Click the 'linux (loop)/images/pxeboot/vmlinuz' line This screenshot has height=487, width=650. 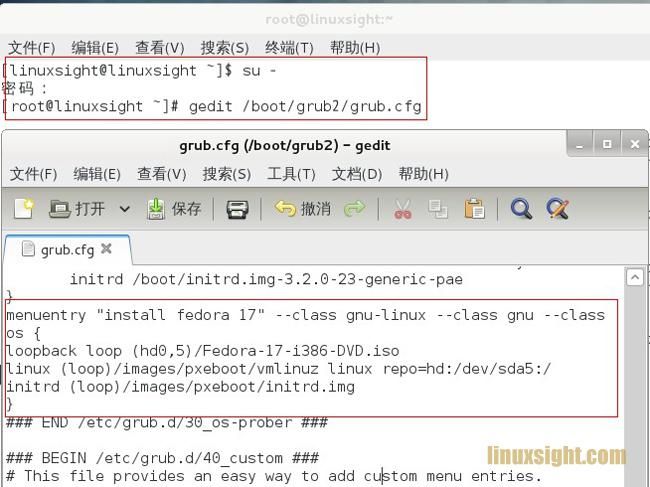click(x=279, y=369)
